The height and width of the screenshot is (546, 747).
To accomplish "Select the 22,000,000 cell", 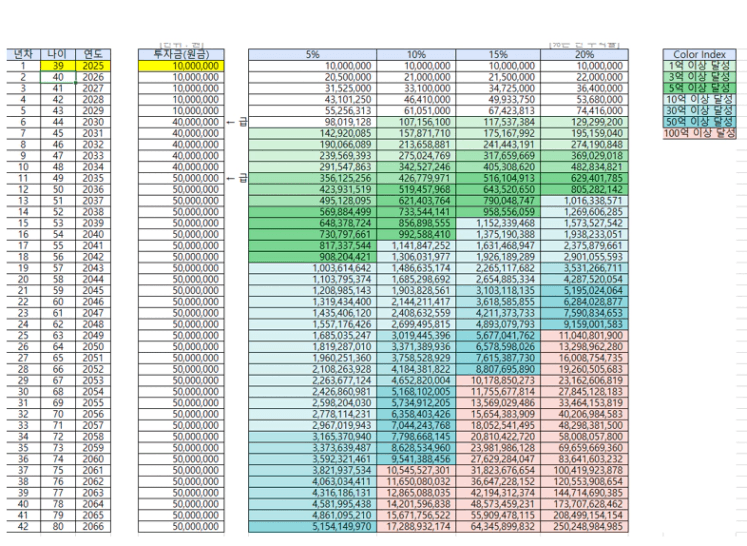I will [x=584, y=77].
